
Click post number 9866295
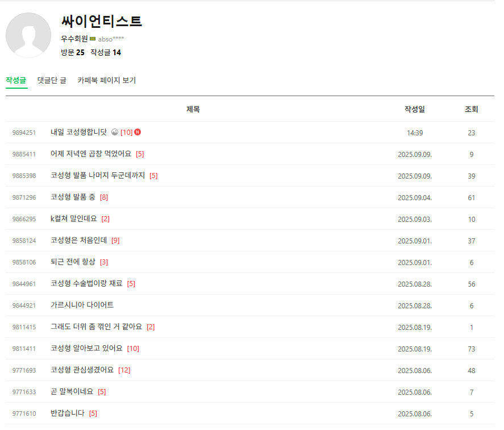24,219
